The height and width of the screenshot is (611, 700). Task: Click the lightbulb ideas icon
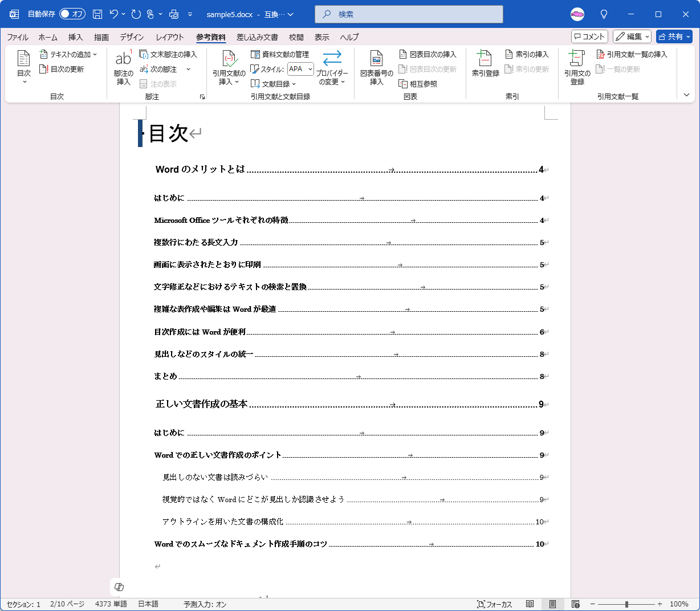coord(604,14)
